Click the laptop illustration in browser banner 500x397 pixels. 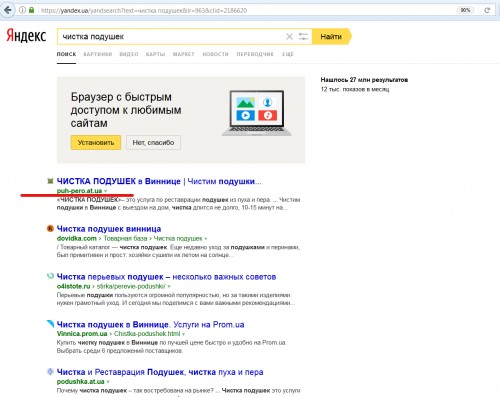pos(257,113)
